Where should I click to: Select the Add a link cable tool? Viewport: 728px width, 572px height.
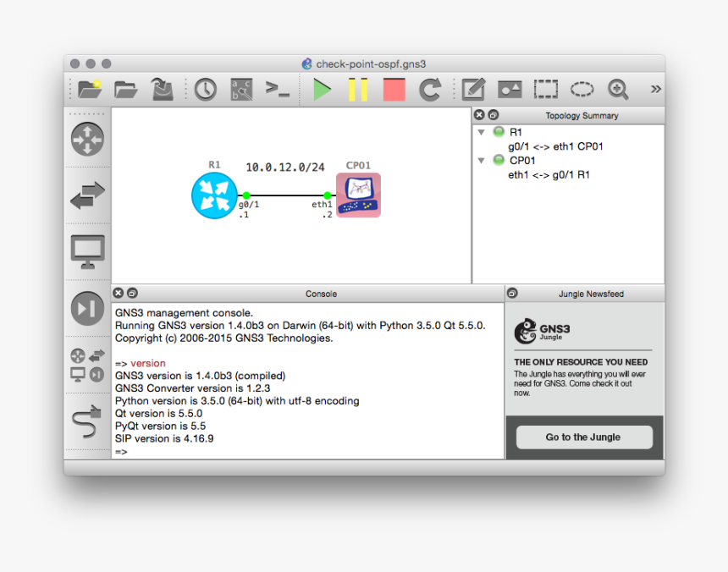coord(87,421)
